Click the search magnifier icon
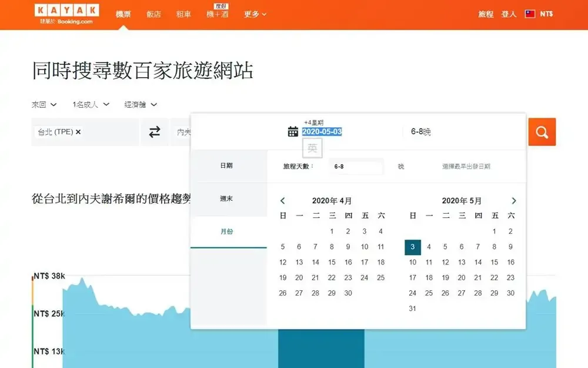 (x=542, y=131)
